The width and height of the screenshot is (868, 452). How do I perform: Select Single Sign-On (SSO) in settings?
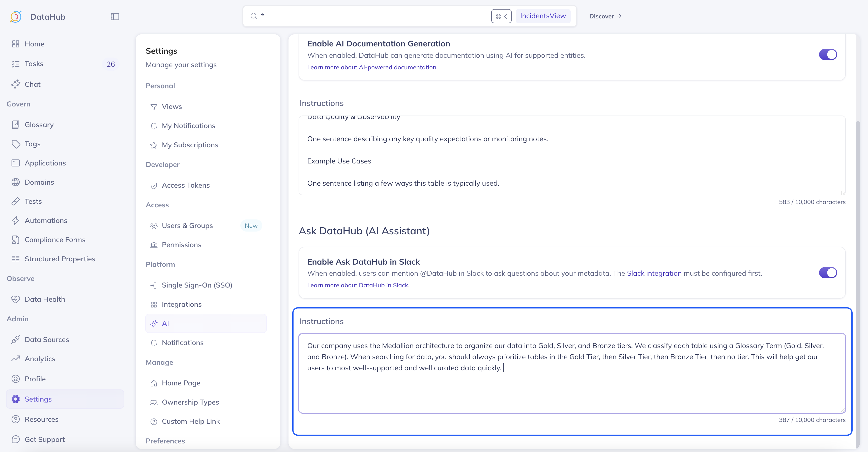point(197,285)
